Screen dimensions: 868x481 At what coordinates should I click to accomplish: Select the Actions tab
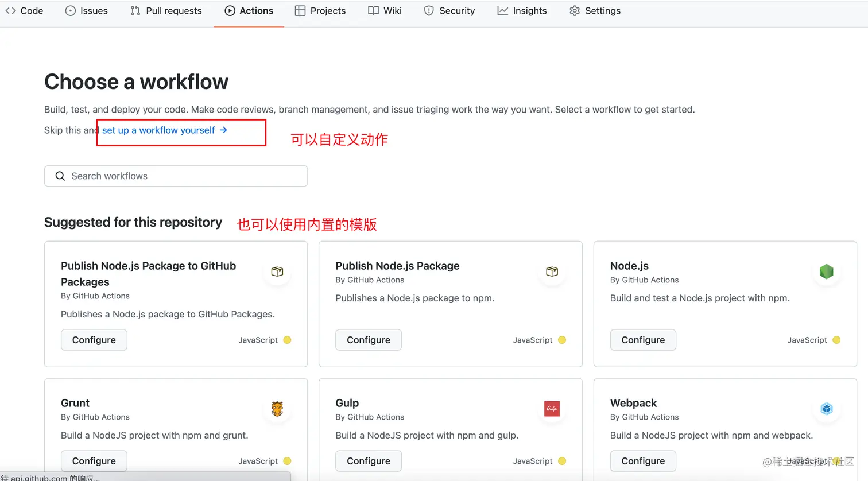pyautogui.click(x=249, y=11)
